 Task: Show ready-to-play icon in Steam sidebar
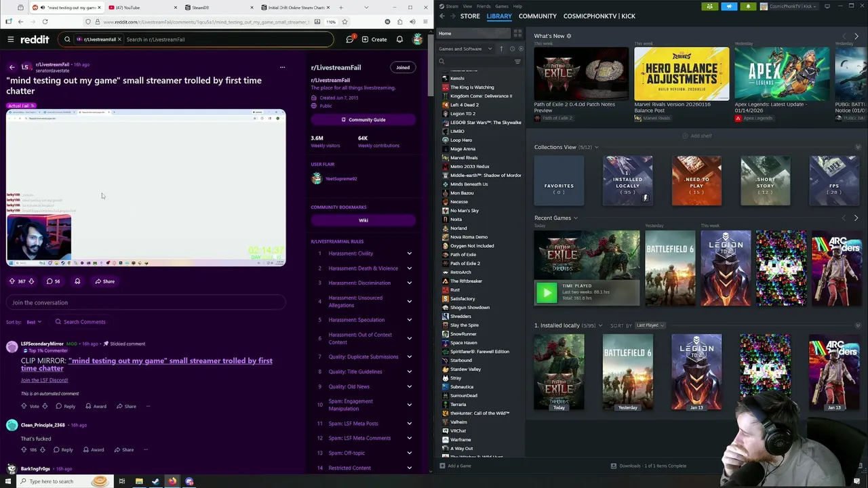coord(520,49)
